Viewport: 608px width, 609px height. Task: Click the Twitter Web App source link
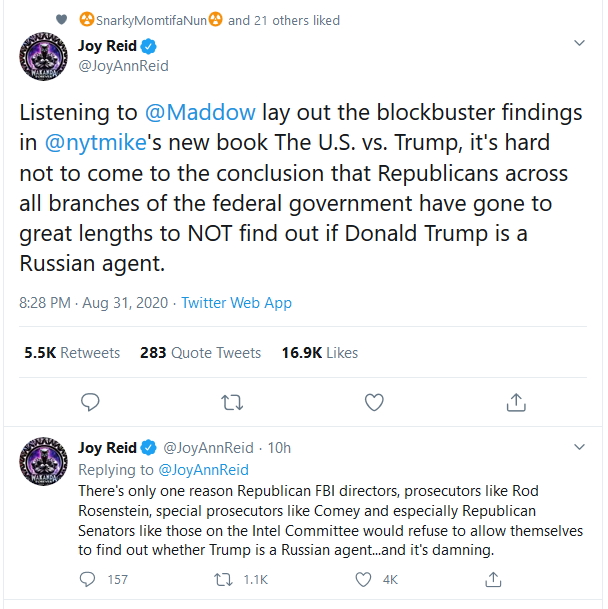pos(236,302)
